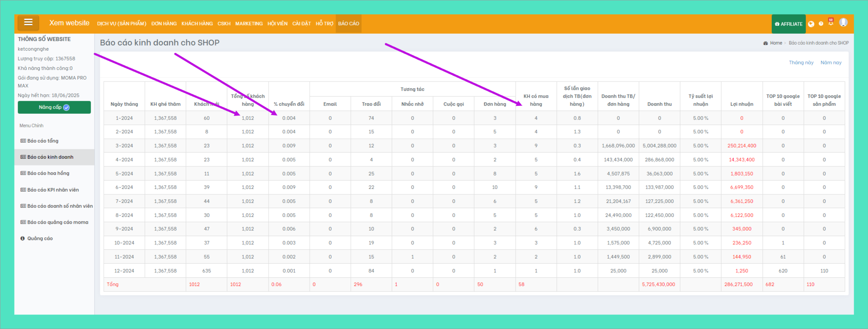Filter report by Năm nay
The width and height of the screenshot is (868, 329).
coord(831,63)
